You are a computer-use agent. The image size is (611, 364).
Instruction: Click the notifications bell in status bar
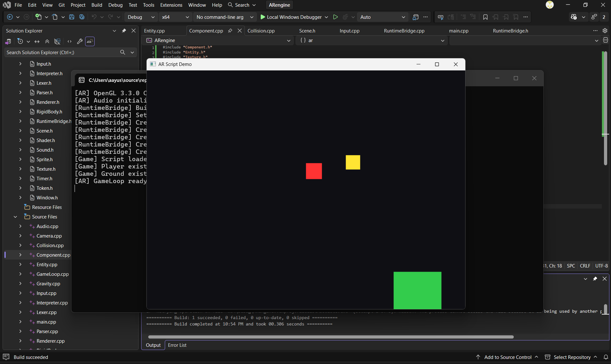click(x=606, y=357)
